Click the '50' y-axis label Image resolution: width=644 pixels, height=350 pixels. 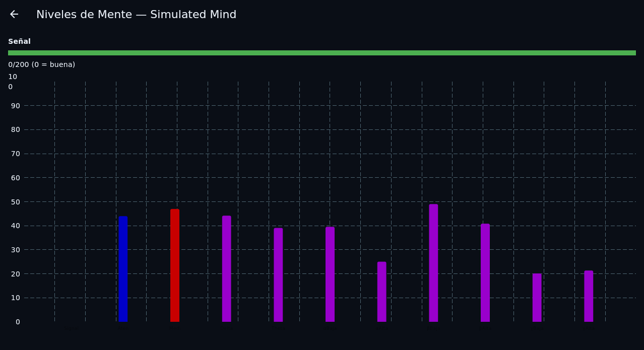tap(16, 202)
